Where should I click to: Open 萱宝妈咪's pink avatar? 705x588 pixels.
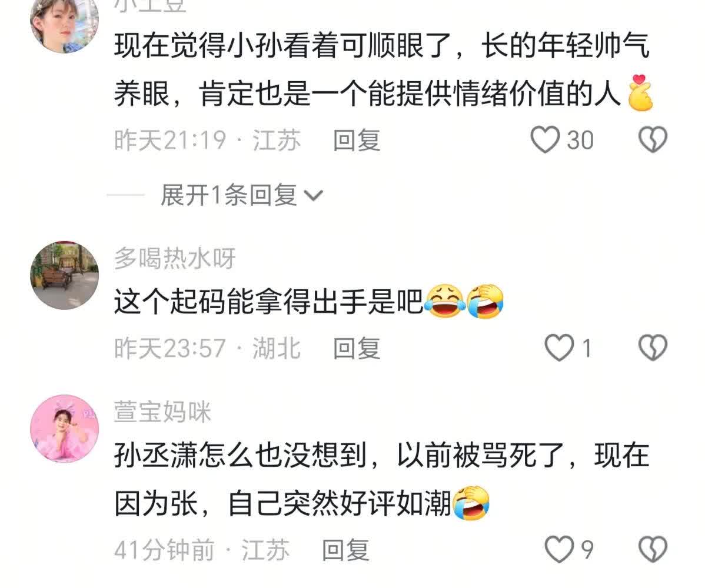coord(64,429)
